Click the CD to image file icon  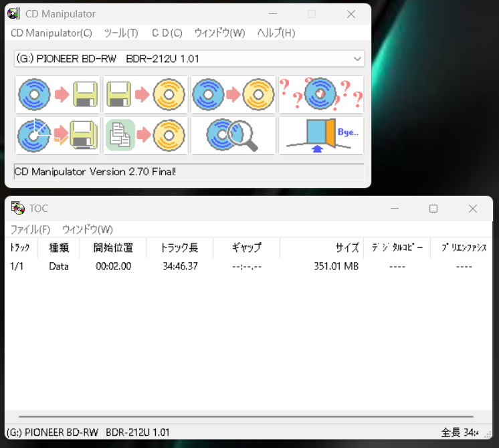point(58,94)
